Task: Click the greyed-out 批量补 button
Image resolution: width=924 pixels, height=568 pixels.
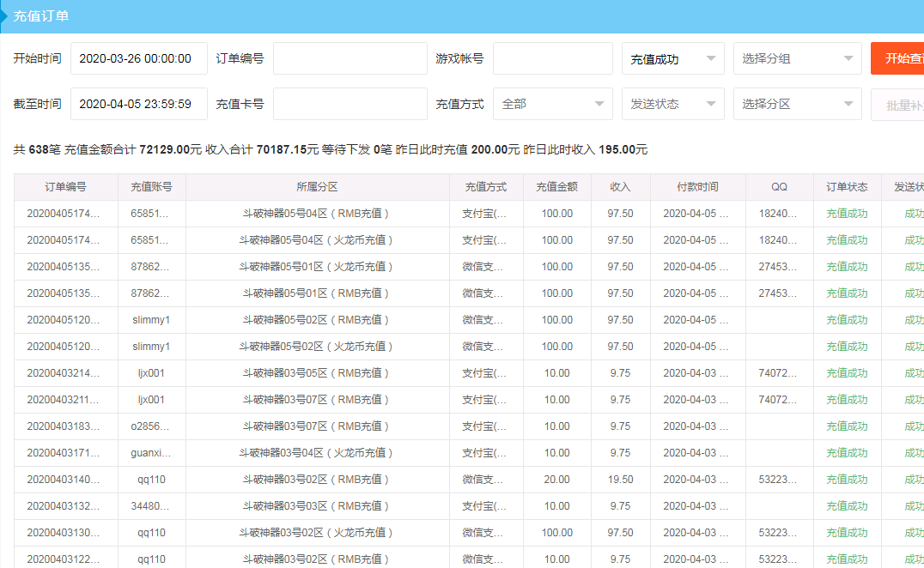Action: click(x=900, y=105)
